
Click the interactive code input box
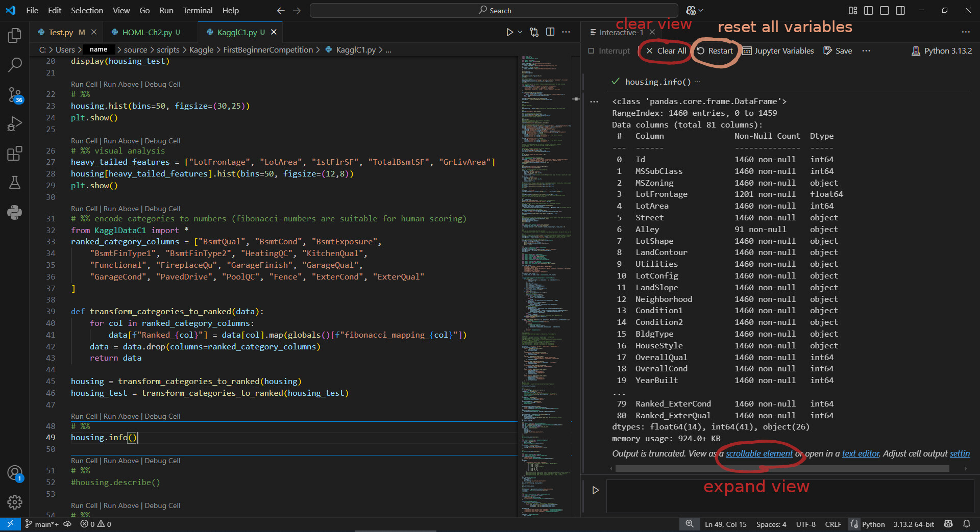[790, 496]
